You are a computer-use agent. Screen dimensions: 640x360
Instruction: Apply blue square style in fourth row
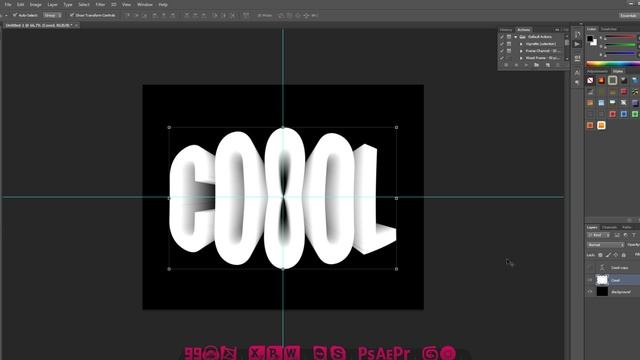tap(624, 114)
